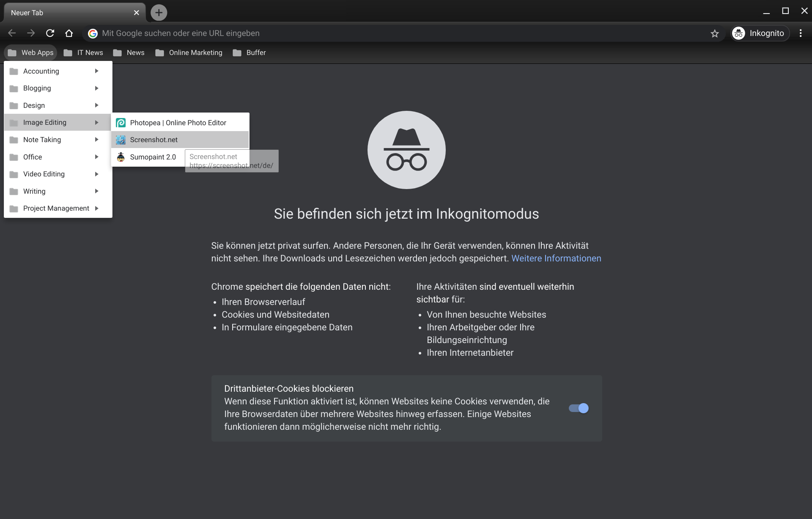Image resolution: width=812 pixels, height=519 pixels.
Task: Close the Neuer Tab tab
Action: click(136, 13)
